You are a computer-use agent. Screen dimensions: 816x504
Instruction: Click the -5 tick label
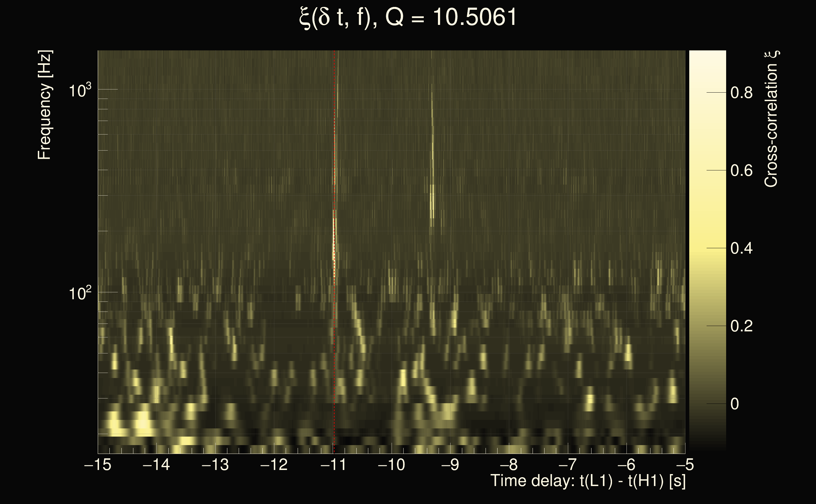click(x=685, y=465)
